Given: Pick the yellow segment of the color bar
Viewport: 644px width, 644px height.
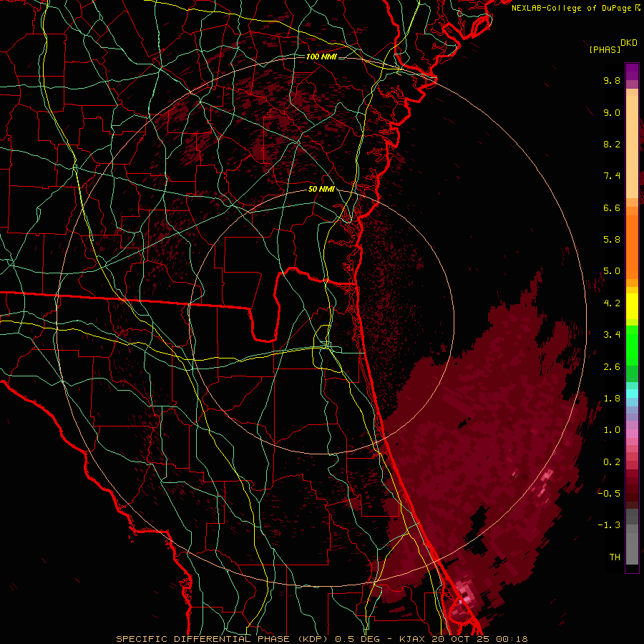Looking at the screenshot, I should click(x=632, y=306).
